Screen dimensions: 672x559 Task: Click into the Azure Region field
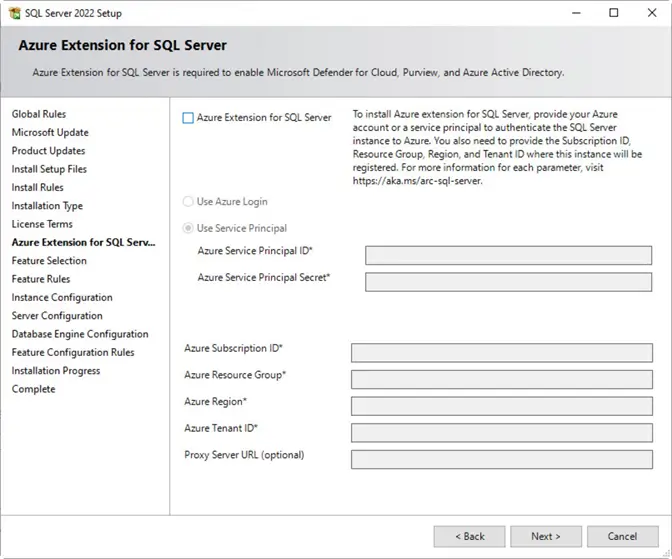tap(501, 405)
